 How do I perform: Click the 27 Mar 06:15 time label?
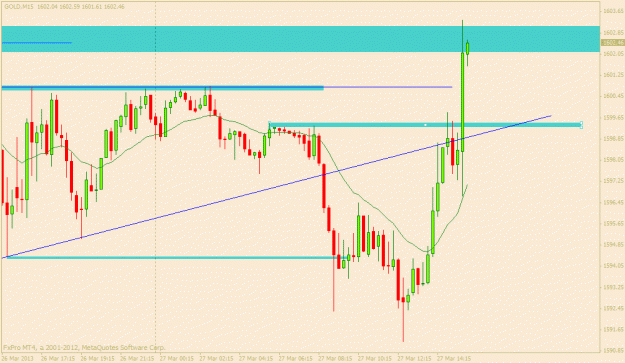point(295,358)
